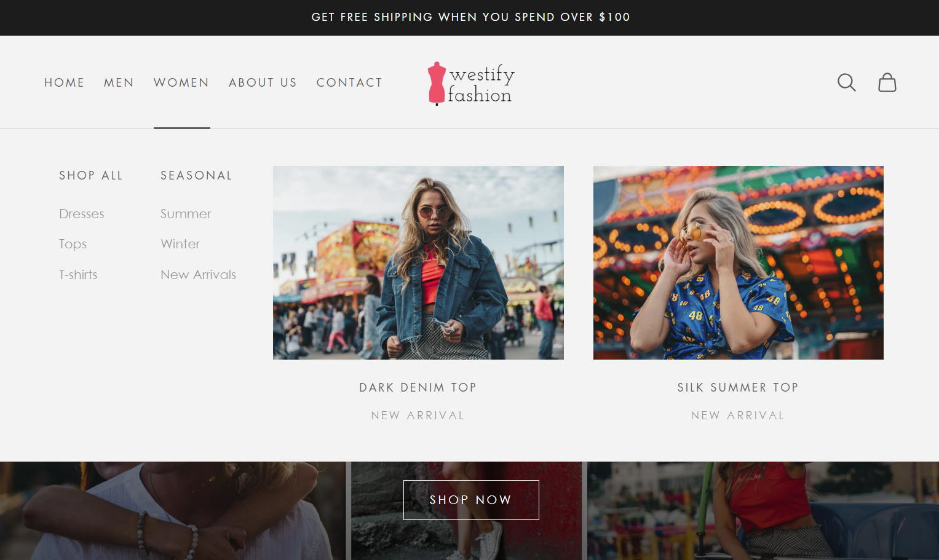The width and height of the screenshot is (939, 560).
Task: Open the shopping bag cart icon
Action: pos(887,82)
